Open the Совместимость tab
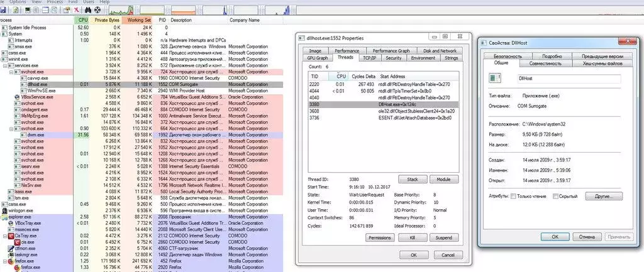The height and width of the screenshot is (272, 644). [545, 63]
